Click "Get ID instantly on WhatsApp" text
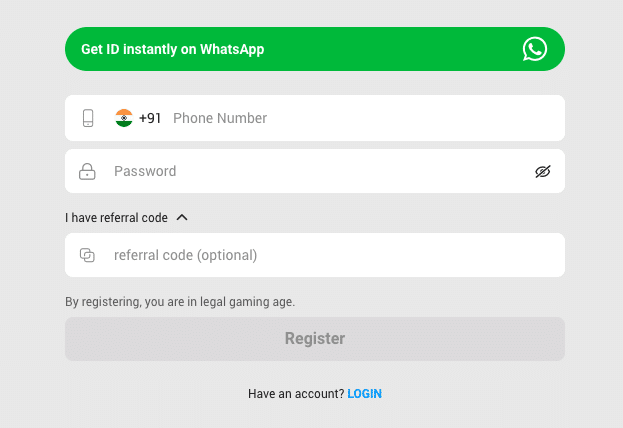623x428 pixels. [172, 49]
